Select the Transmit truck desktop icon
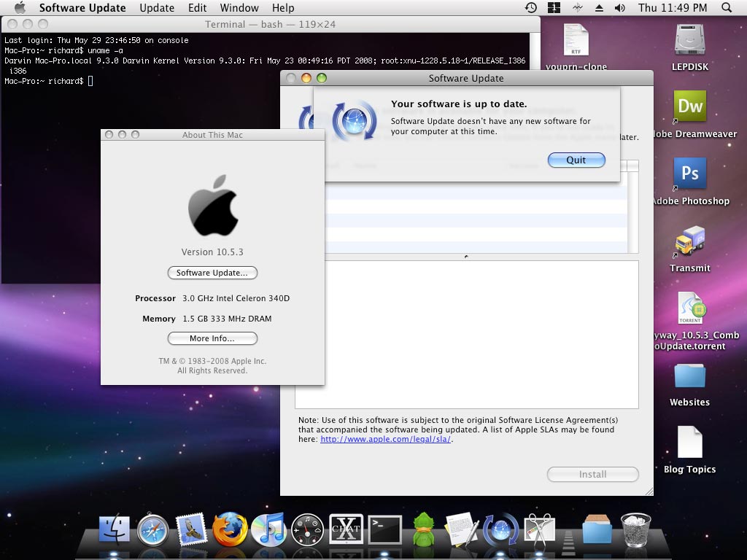This screenshot has height=560, width=747. click(690, 240)
